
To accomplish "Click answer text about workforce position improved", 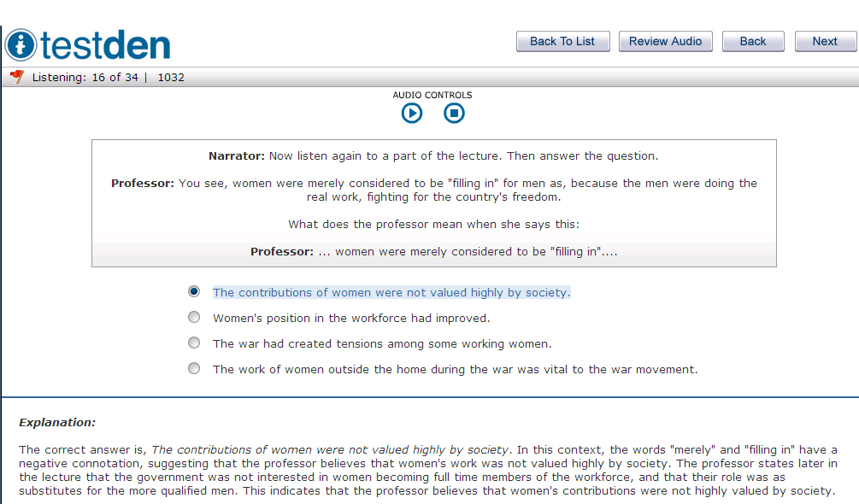I will [350, 318].
